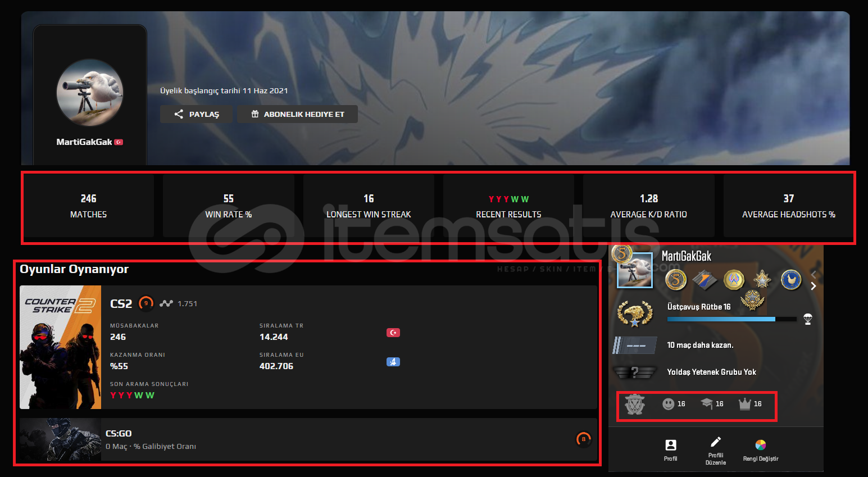
Task: Click the first 5-year veteran coin medal
Action: point(676,279)
